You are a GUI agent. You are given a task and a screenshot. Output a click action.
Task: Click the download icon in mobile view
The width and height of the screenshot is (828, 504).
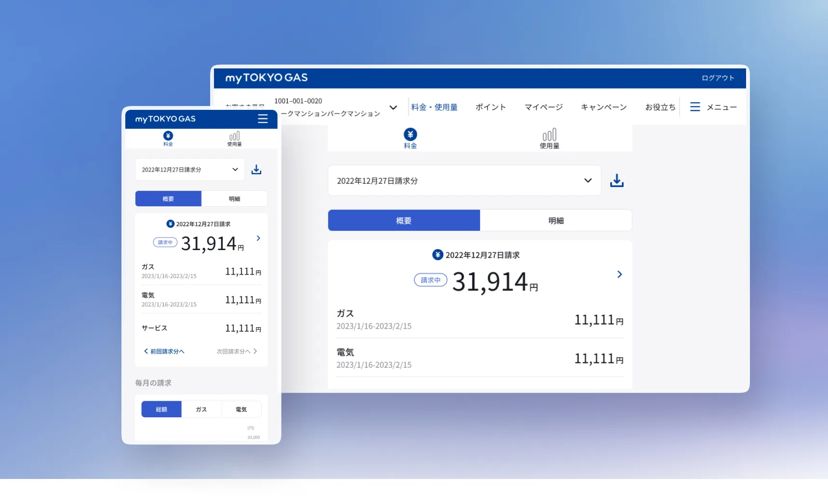pos(256,170)
